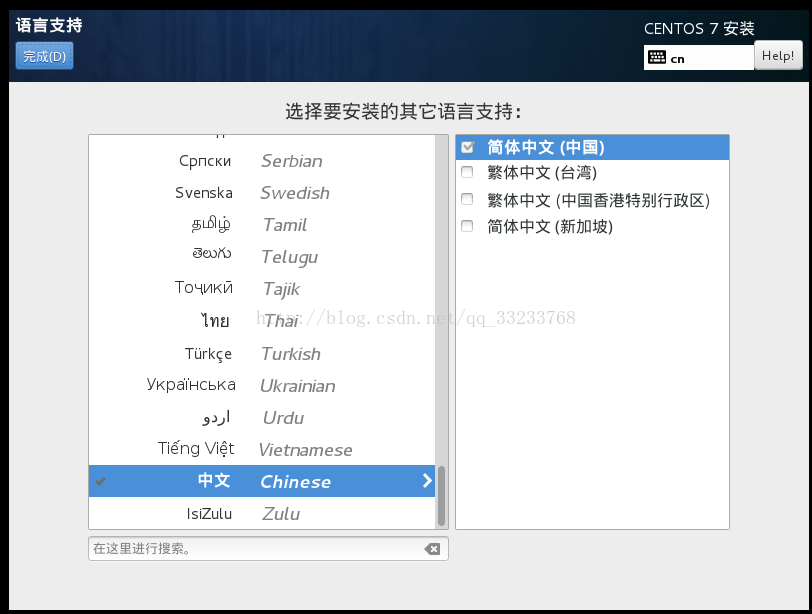Click the keyboard layout icon next to cn
Screen dimensions: 812x614
(657, 57)
